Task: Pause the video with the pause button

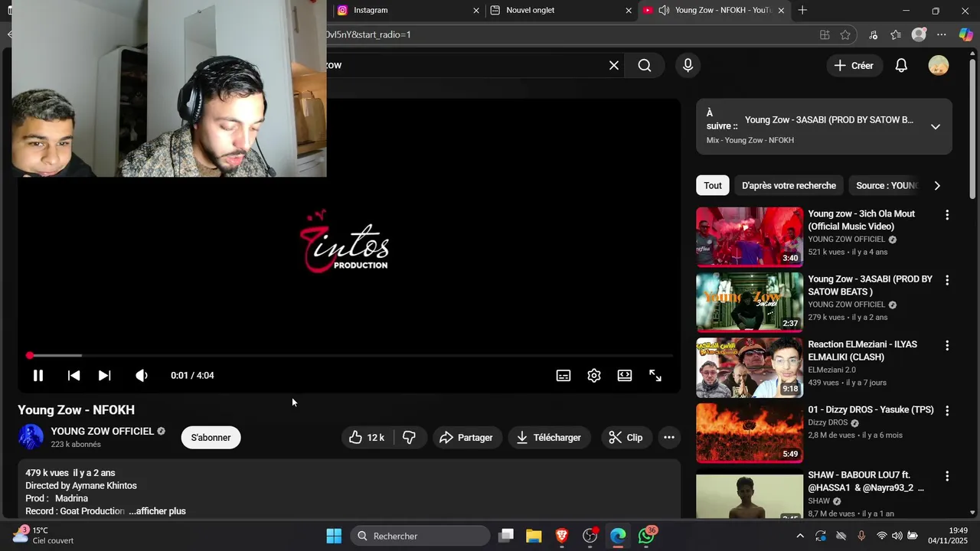Action: (38, 376)
